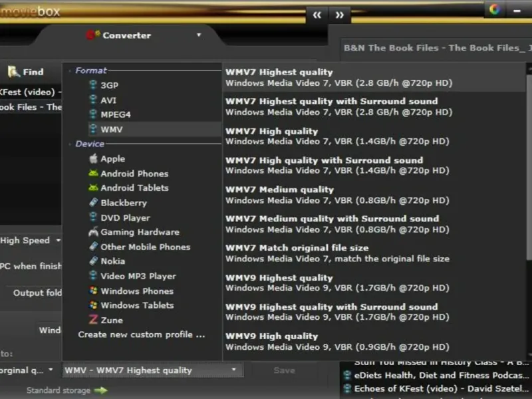The image size is (532, 399).
Task: Open the Converter dropdown arrow
Action: click(199, 35)
